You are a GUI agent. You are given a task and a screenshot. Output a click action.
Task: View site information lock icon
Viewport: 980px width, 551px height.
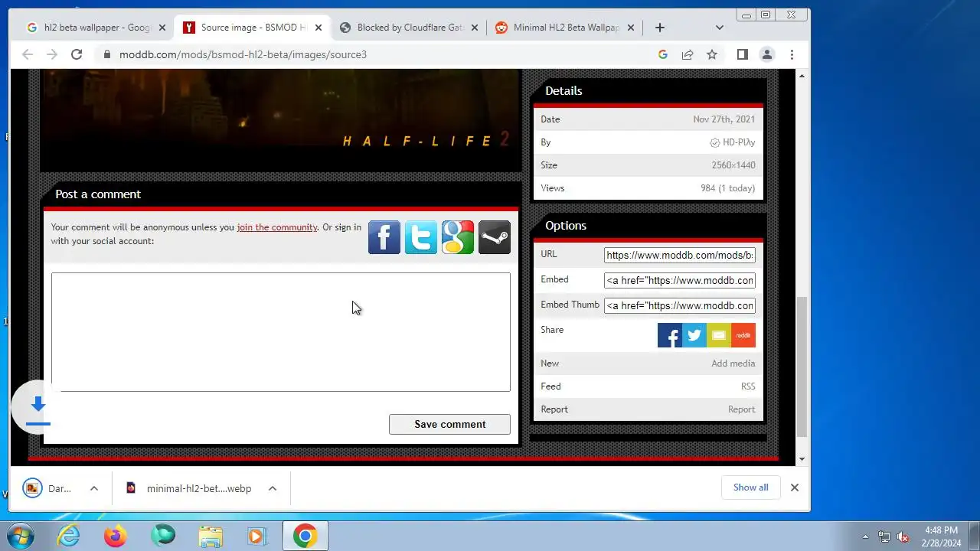(x=106, y=54)
